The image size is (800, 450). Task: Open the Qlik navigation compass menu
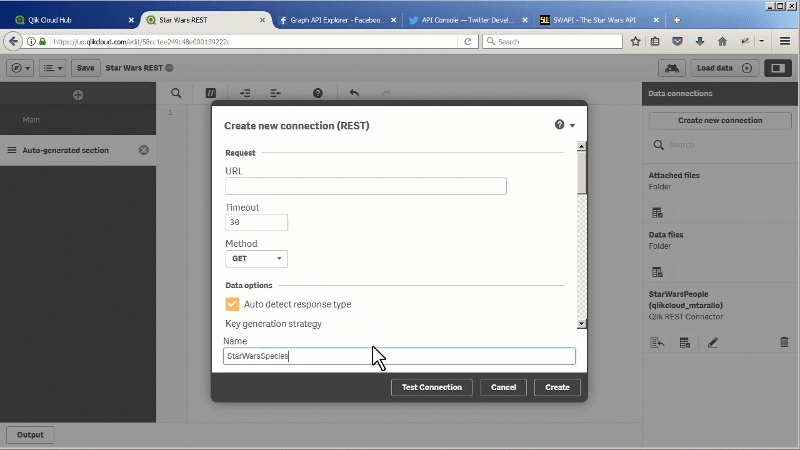[x=20, y=68]
